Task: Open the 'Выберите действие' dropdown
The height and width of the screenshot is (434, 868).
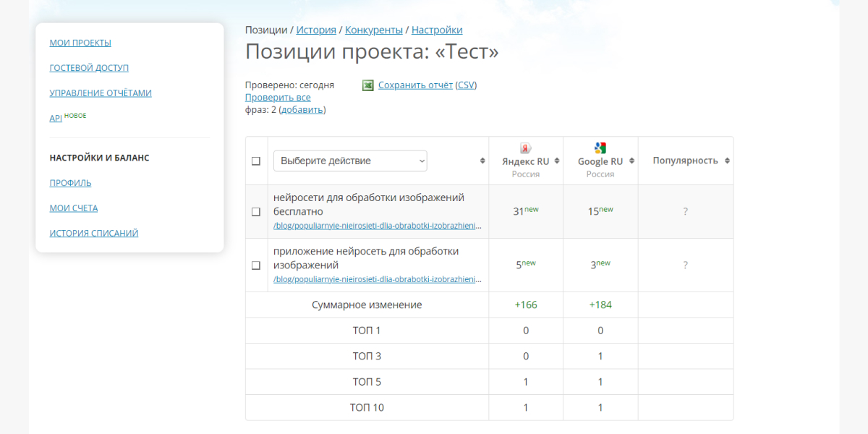Action: pyautogui.click(x=350, y=161)
